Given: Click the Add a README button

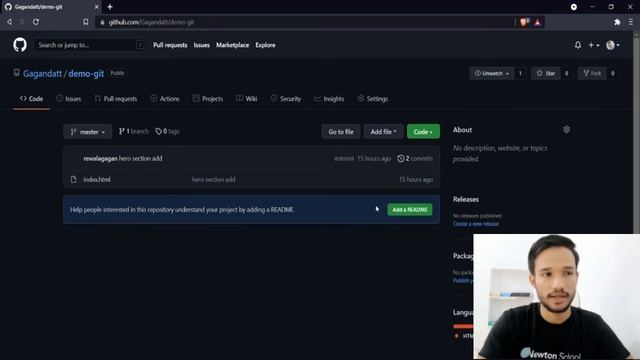Looking at the screenshot, I should [410, 210].
